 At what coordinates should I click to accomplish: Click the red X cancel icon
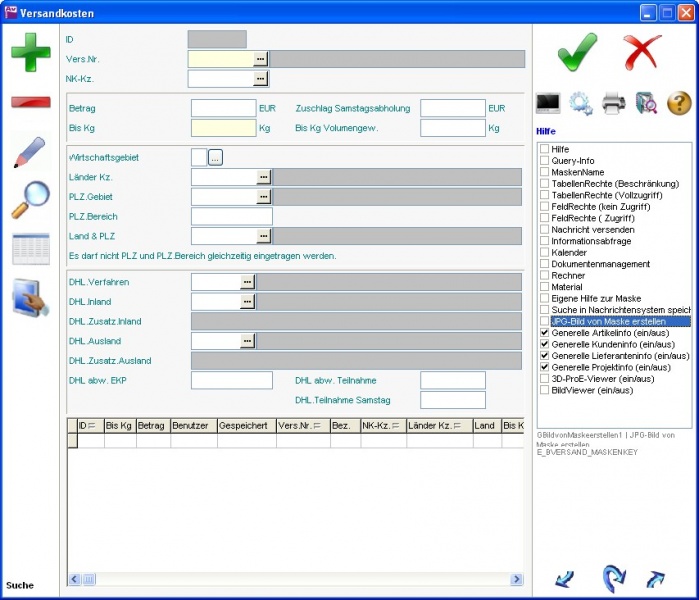643,52
